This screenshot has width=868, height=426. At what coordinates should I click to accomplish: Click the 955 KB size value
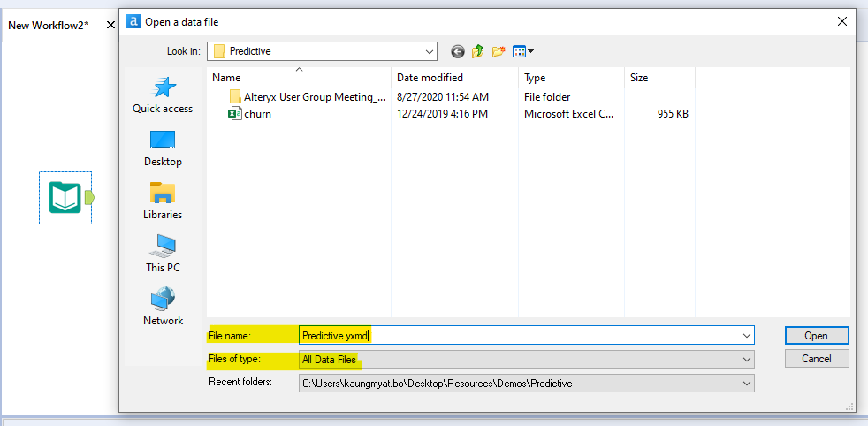coord(674,115)
